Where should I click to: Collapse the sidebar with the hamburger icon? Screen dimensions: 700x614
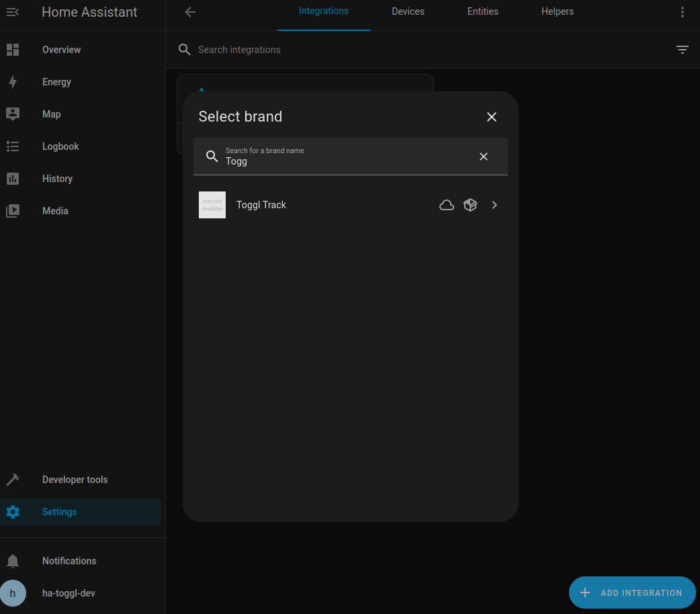[13, 12]
